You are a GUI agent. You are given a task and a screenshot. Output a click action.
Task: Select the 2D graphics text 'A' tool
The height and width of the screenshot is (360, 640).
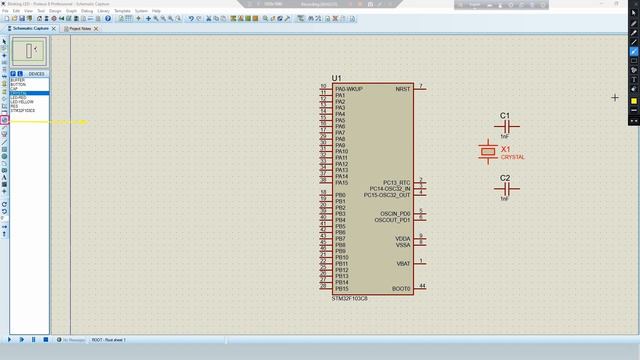4,177
